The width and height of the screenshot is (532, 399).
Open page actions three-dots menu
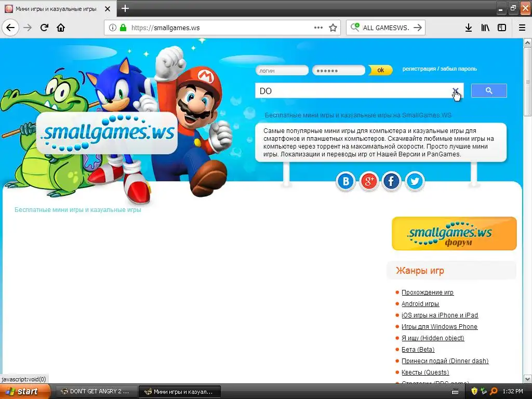[x=318, y=28]
